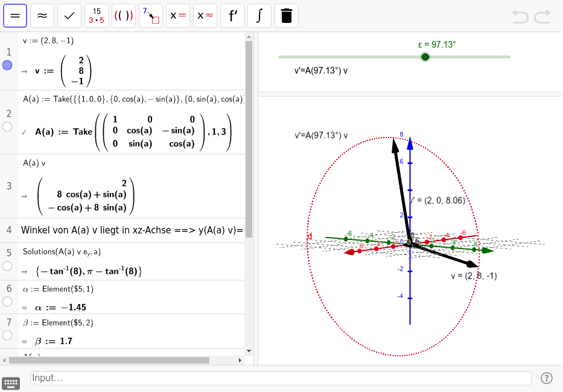
Task: Click the row 3 matrix output
Action: click(86, 195)
